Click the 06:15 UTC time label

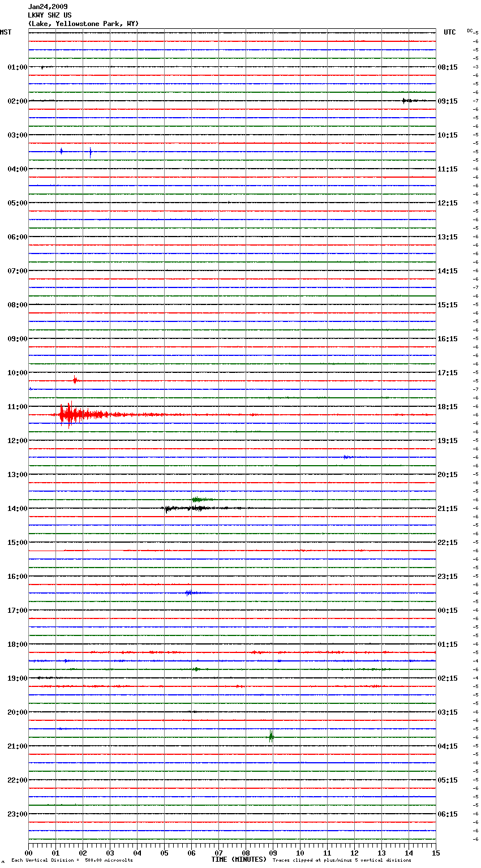pyautogui.click(x=448, y=814)
